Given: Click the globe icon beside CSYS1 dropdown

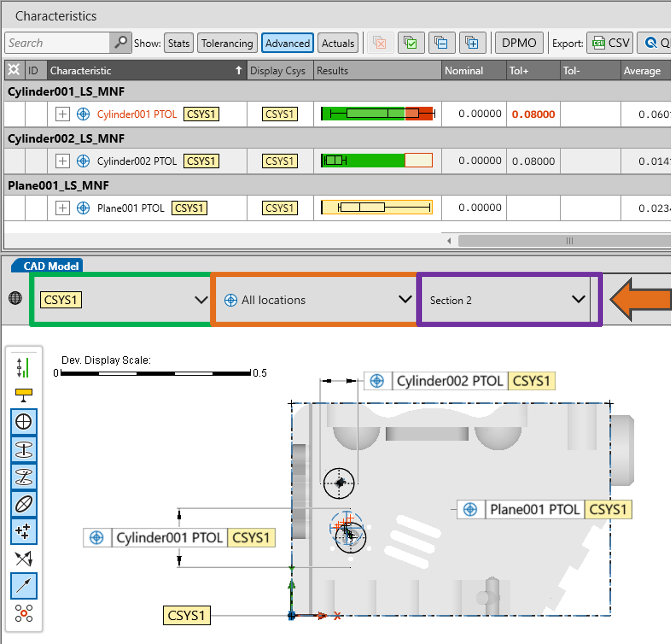Looking at the screenshot, I should [x=15, y=298].
